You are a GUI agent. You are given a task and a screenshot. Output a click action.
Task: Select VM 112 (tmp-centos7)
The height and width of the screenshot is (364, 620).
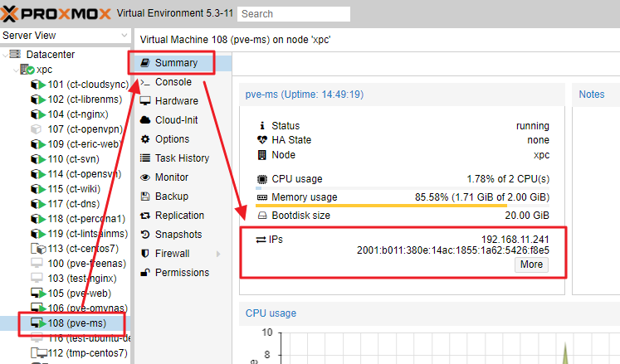pos(87,353)
